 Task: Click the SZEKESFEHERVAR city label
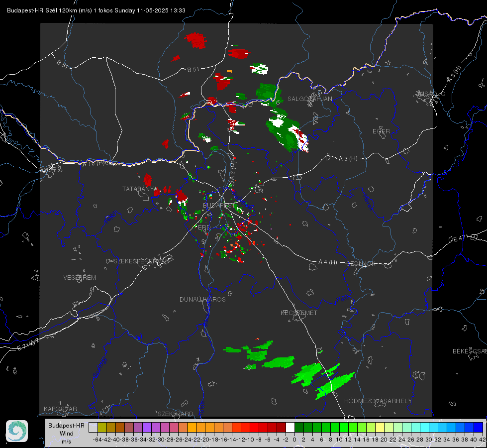pyautogui.click(x=142, y=261)
